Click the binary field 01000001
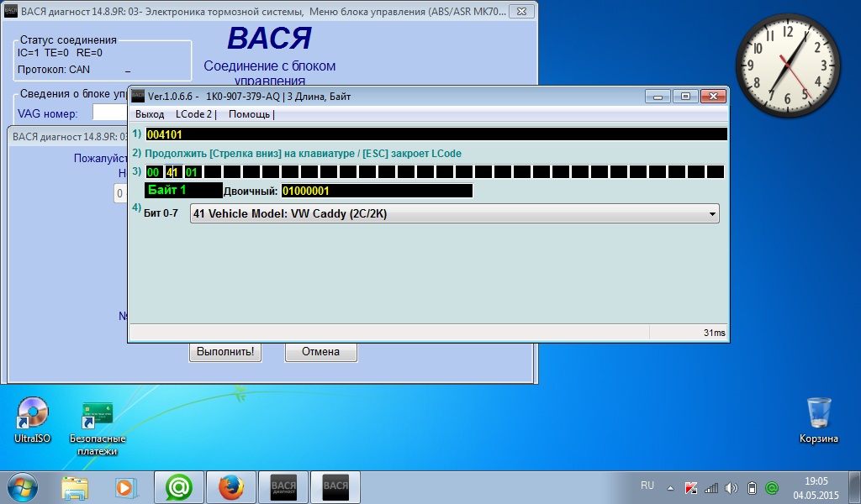Viewport: 861px width, 504px height. coord(376,191)
